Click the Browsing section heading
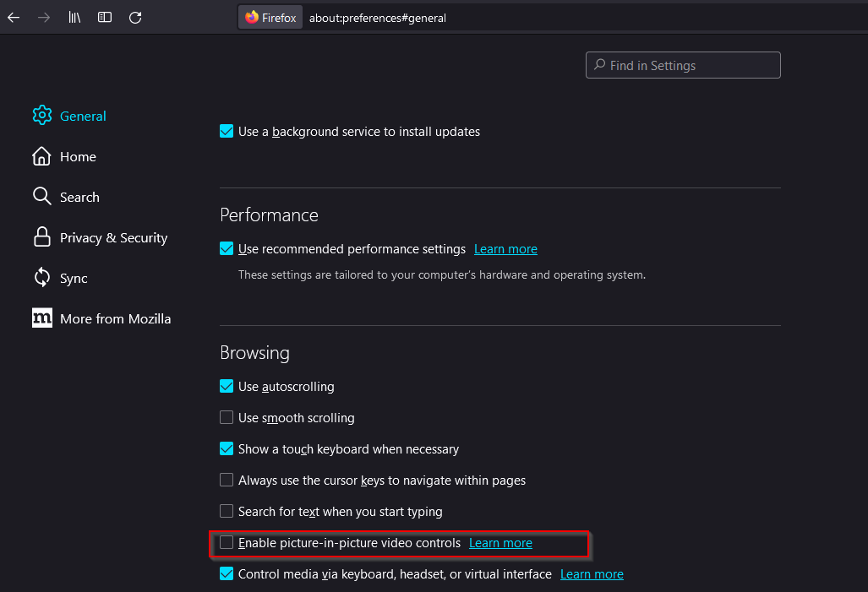The width and height of the screenshot is (868, 592). pyautogui.click(x=254, y=353)
